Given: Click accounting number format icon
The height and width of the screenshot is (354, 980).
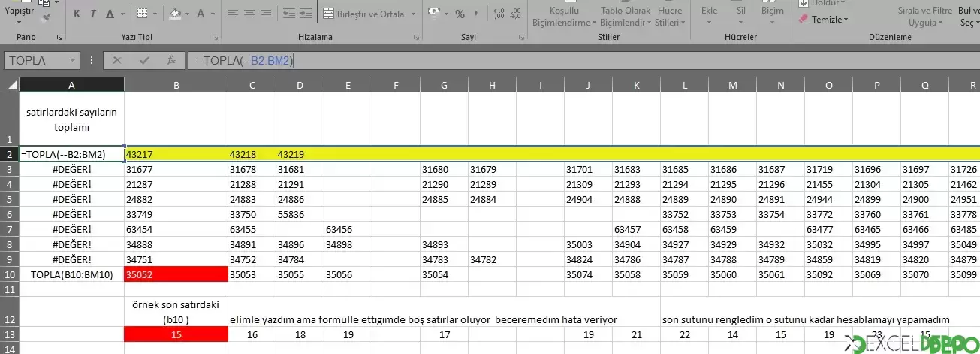Looking at the screenshot, I should click(x=434, y=14).
